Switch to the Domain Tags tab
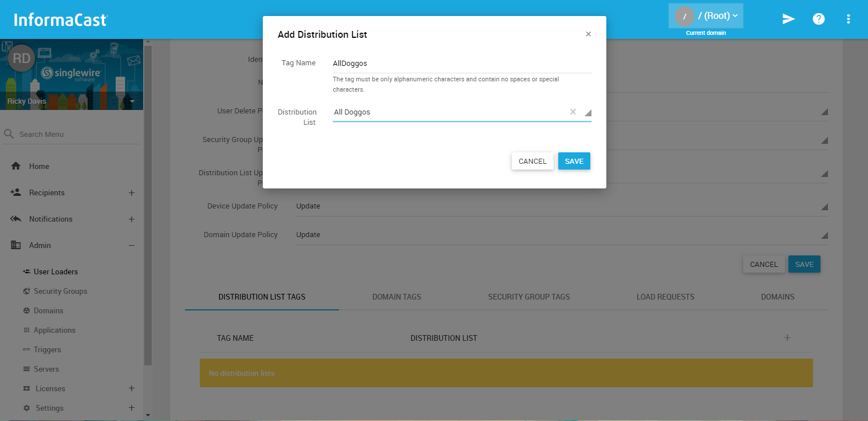The width and height of the screenshot is (868, 421). pos(396,297)
